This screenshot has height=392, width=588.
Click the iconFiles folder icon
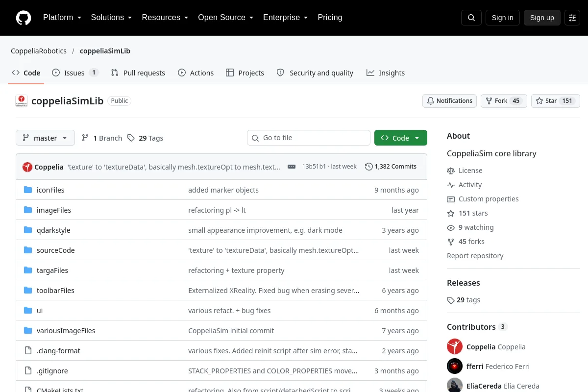(28, 190)
